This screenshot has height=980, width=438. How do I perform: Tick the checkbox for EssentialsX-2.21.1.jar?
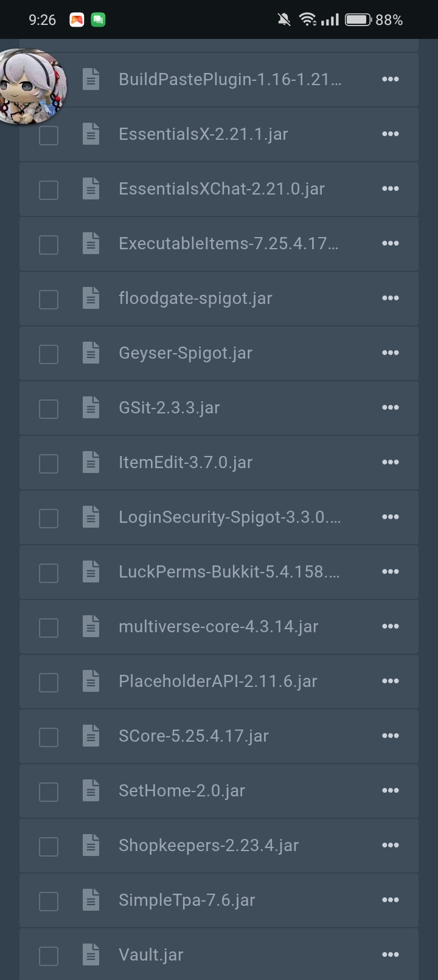[x=49, y=135]
